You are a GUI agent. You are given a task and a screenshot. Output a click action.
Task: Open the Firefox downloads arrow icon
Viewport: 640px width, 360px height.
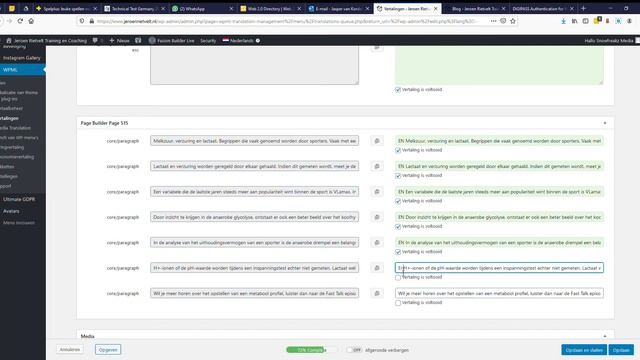click(563, 21)
